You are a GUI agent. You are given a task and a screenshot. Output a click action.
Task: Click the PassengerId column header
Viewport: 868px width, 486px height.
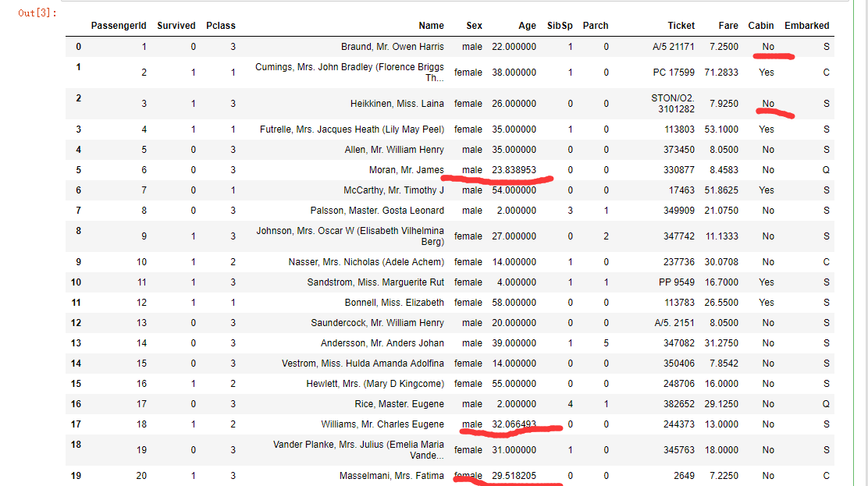(x=119, y=26)
